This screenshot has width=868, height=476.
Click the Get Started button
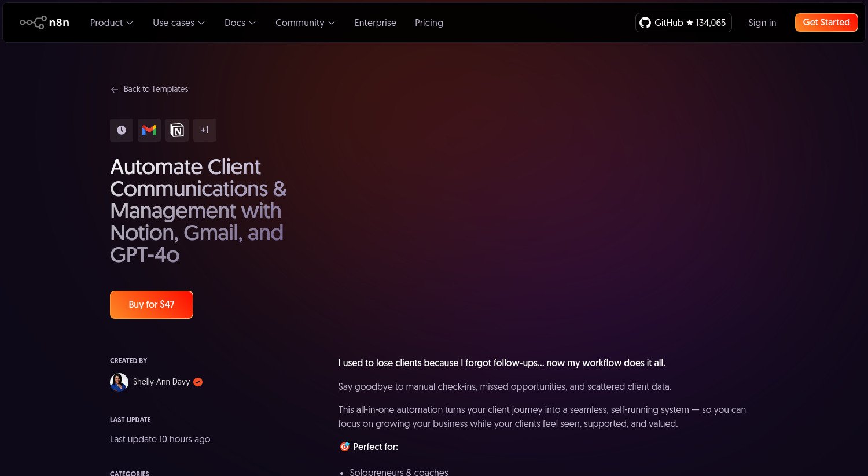click(x=826, y=23)
